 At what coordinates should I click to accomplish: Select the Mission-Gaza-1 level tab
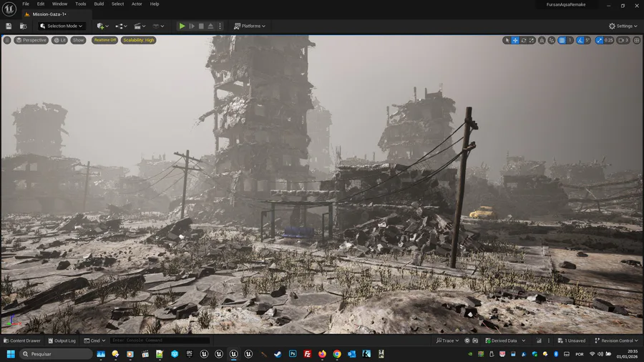[49, 14]
